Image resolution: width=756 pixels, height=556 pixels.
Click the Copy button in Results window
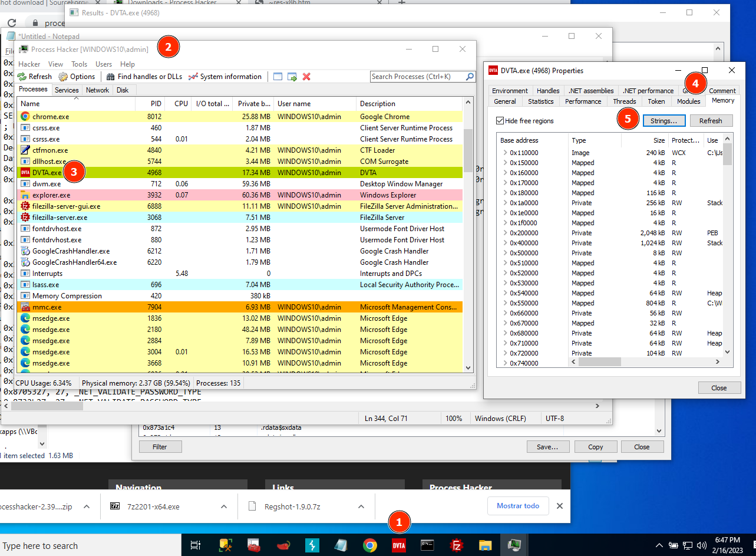coord(596,447)
